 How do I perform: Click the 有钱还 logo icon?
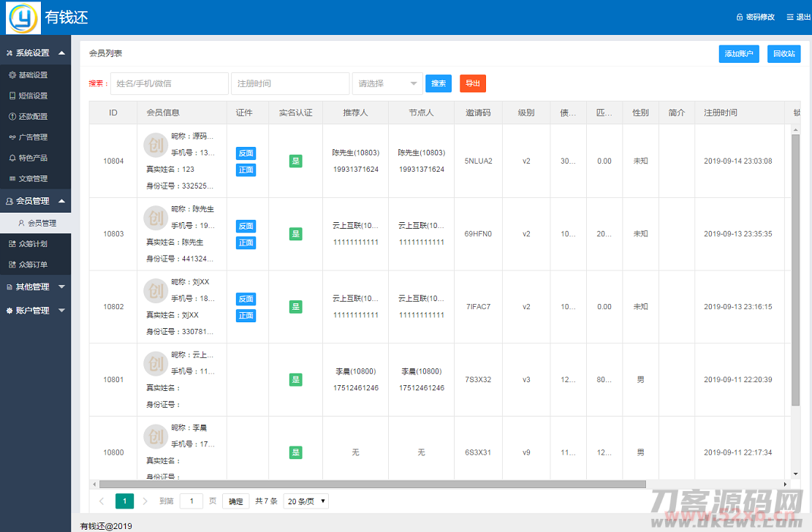(23, 18)
